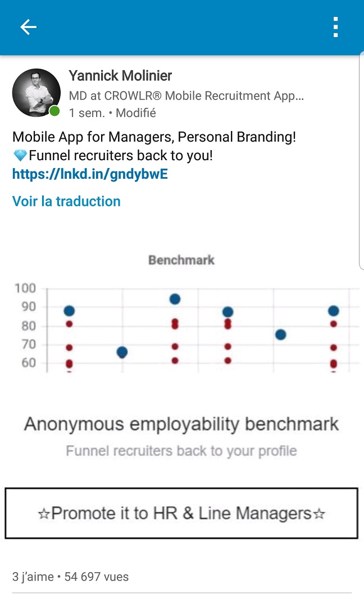Tap the MD at CROWLR headline text
The height and width of the screenshot is (594, 364).
pyautogui.click(x=186, y=96)
